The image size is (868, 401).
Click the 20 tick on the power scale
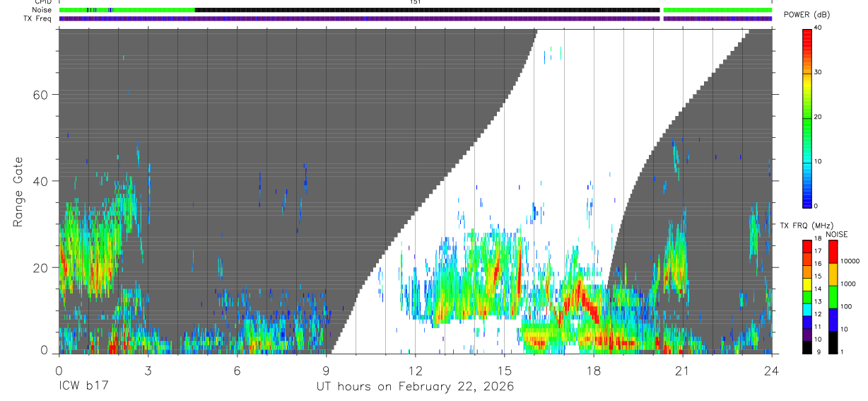point(819,117)
